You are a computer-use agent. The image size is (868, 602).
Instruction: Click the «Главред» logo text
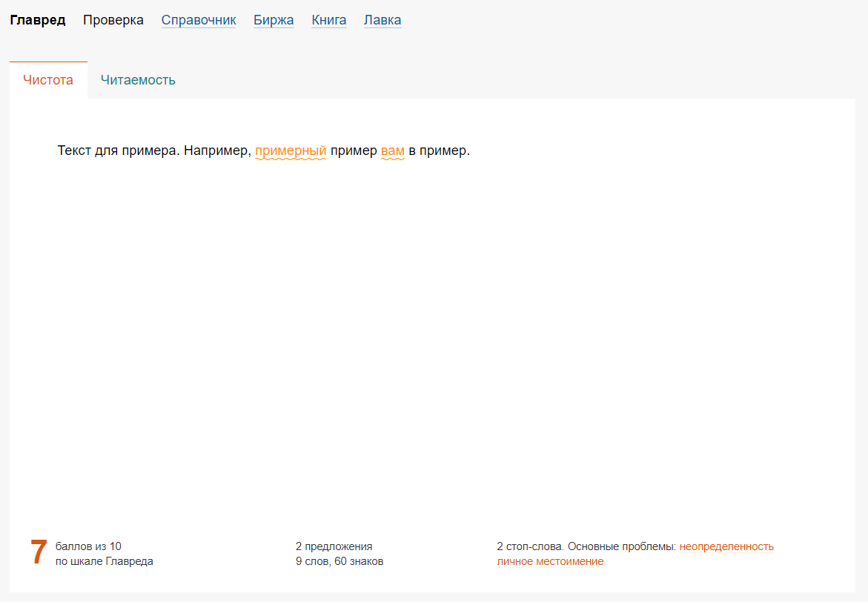pos(38,20)
